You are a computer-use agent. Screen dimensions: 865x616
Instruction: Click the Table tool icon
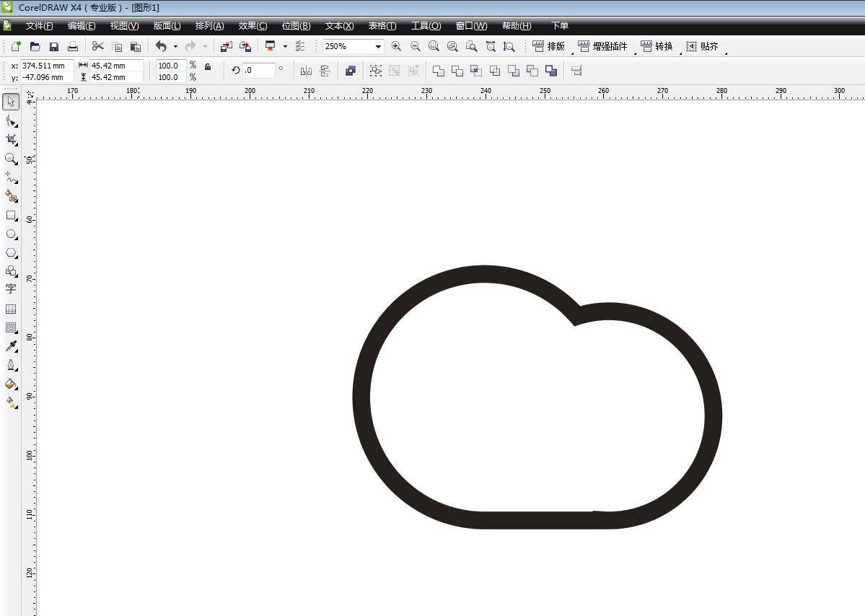[11, 309]
